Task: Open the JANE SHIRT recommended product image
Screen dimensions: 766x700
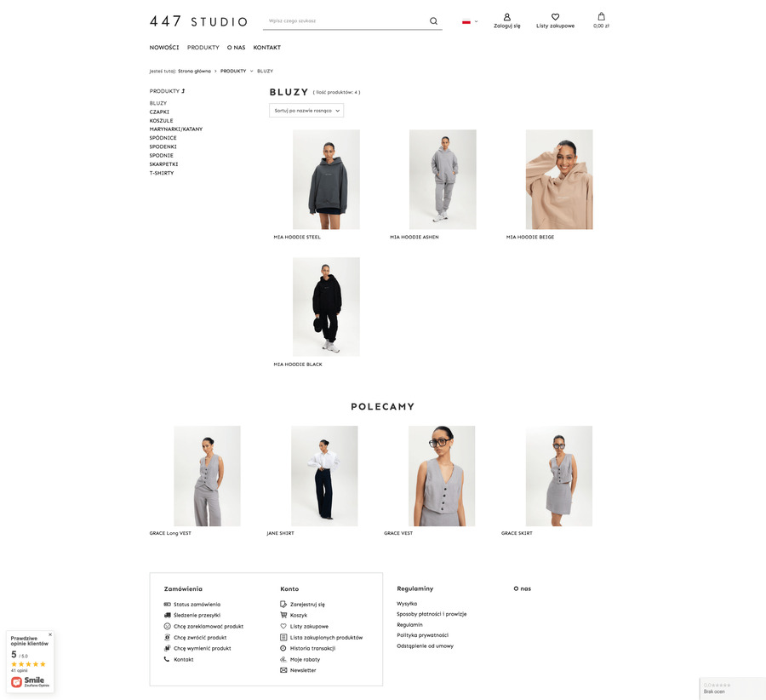Action: click(324, 476)
